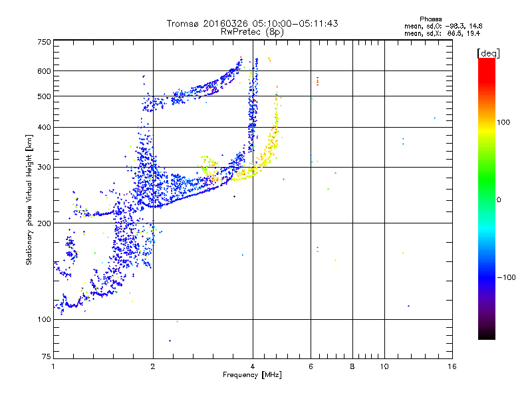Click the y-axis label 'Stationary phase Virtual Height [km]'
Screen dimensions: 532x399
[x=29, y=199]
